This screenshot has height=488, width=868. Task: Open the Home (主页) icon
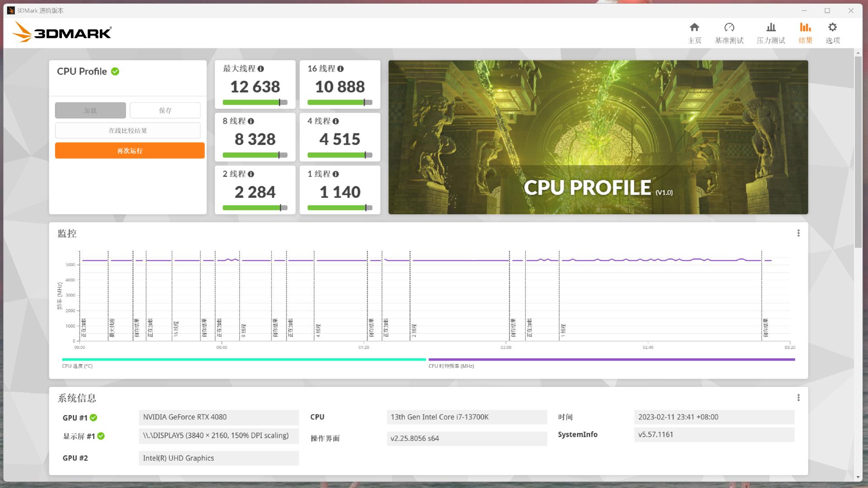tap(694, 28)
